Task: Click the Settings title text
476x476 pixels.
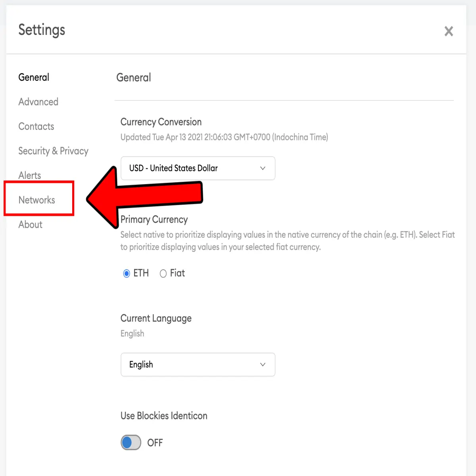Action: tap(42, 30)
